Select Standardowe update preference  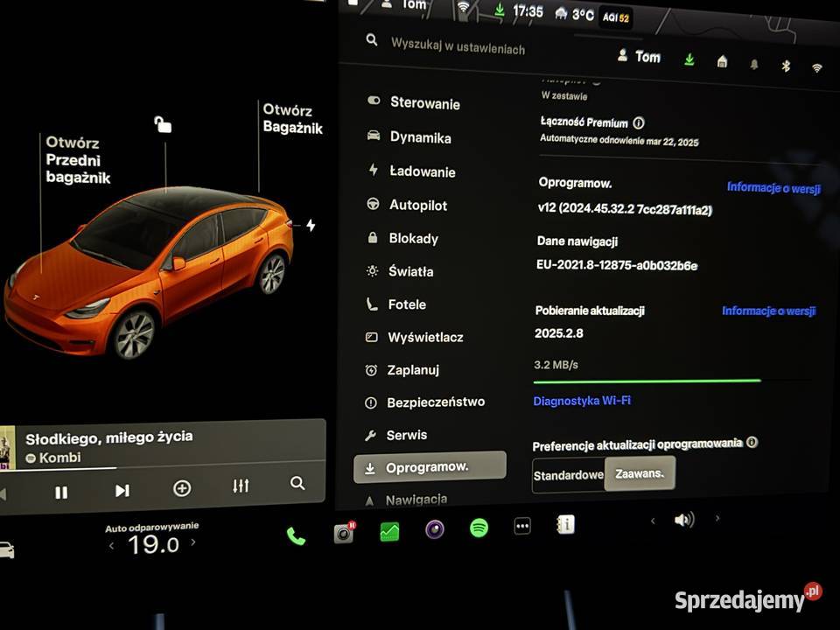pyautogui.click(x=569, y=475)
